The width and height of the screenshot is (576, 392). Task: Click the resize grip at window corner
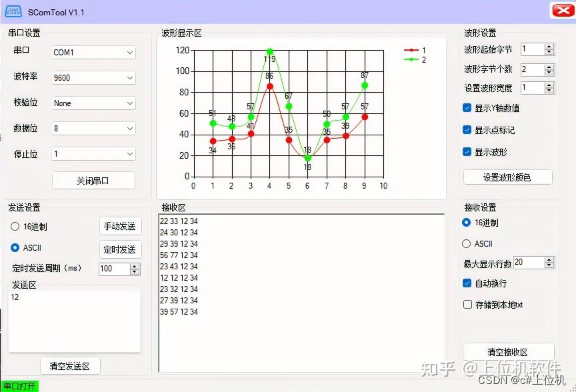573,389
